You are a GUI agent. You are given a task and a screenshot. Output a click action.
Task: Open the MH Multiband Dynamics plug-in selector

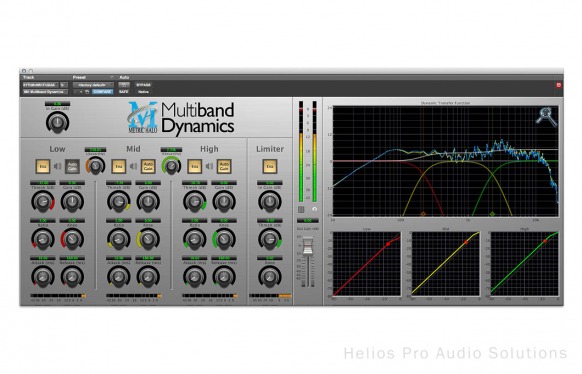pyautogui.click(x=45, y=92)
